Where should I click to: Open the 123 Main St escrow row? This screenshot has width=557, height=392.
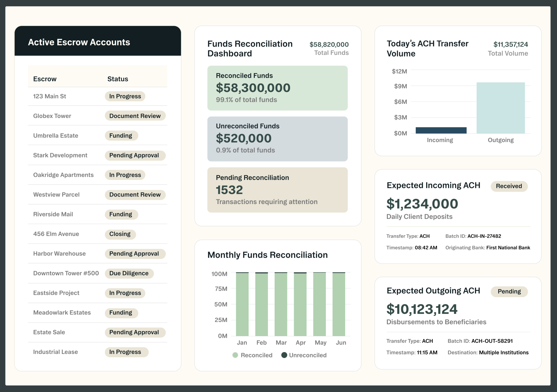pyautogui.click(x=50, y=96)
